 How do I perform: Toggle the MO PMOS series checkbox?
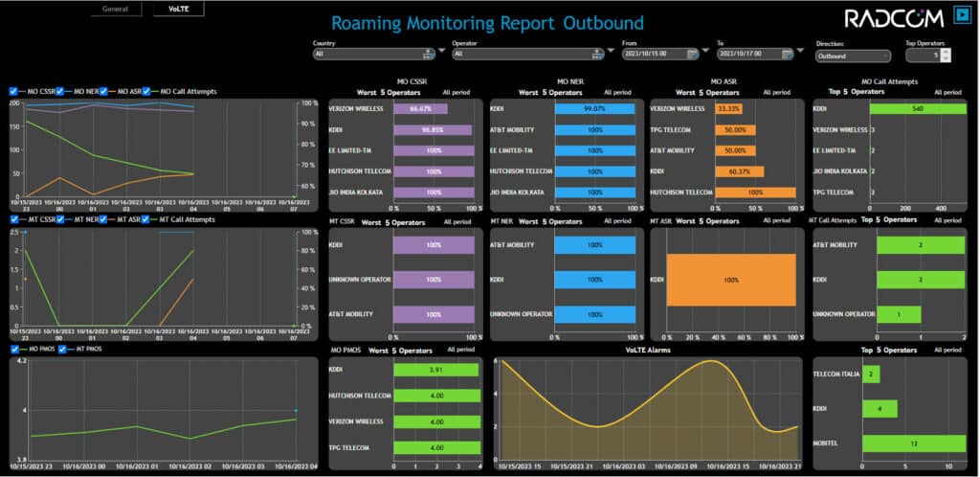pyautogui.click(x=13, y=349)
